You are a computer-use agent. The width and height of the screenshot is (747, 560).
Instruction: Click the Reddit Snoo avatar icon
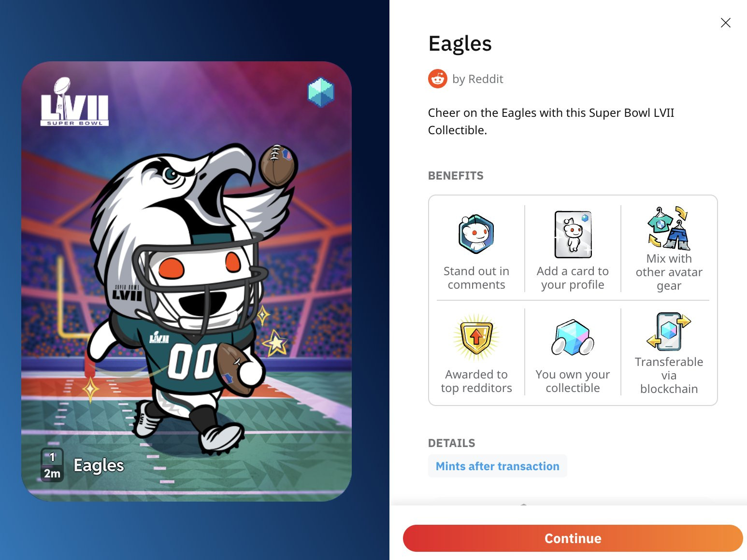pos(438,79)
